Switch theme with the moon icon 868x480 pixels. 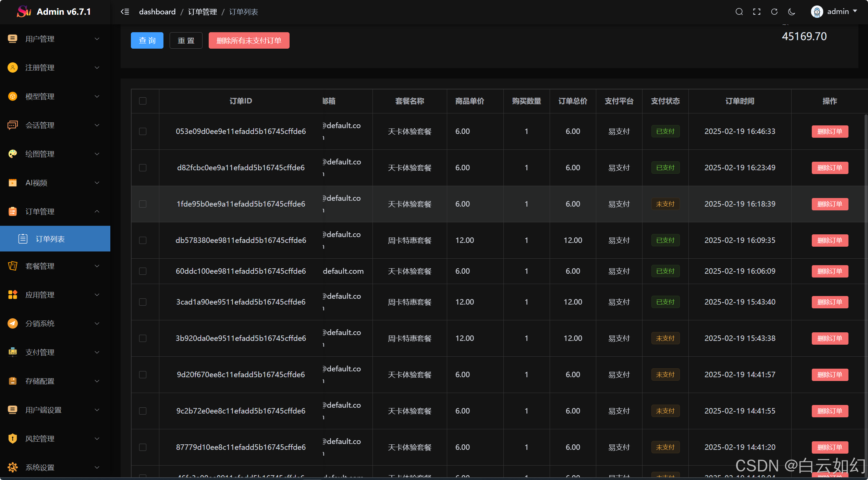792,12
